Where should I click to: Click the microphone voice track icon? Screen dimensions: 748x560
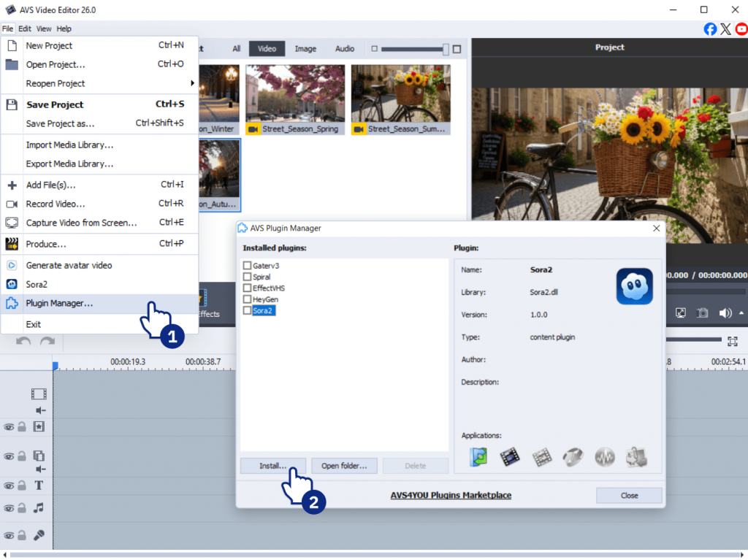[x=39, y=534]
